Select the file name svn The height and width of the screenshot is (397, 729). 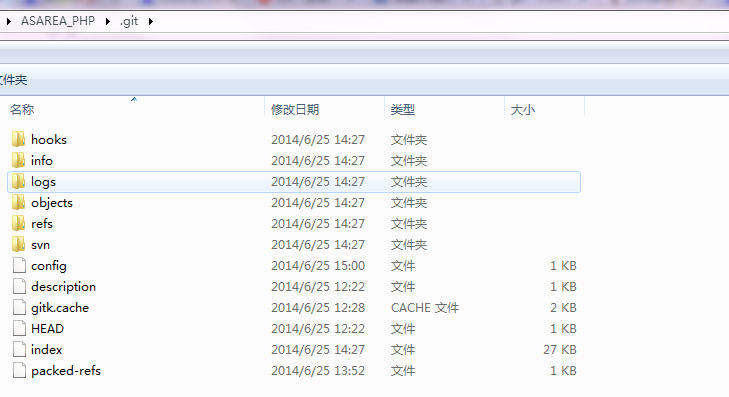[40, 245]
